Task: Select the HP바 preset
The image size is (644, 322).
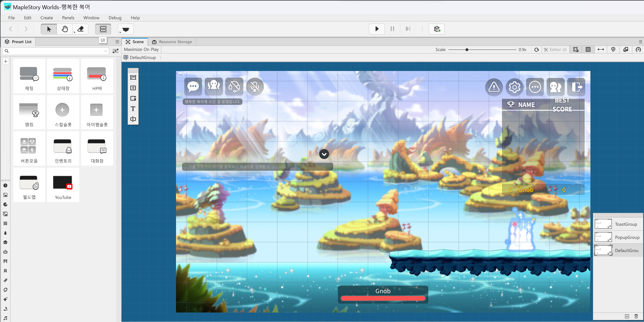Action: (x=97, y=76)
